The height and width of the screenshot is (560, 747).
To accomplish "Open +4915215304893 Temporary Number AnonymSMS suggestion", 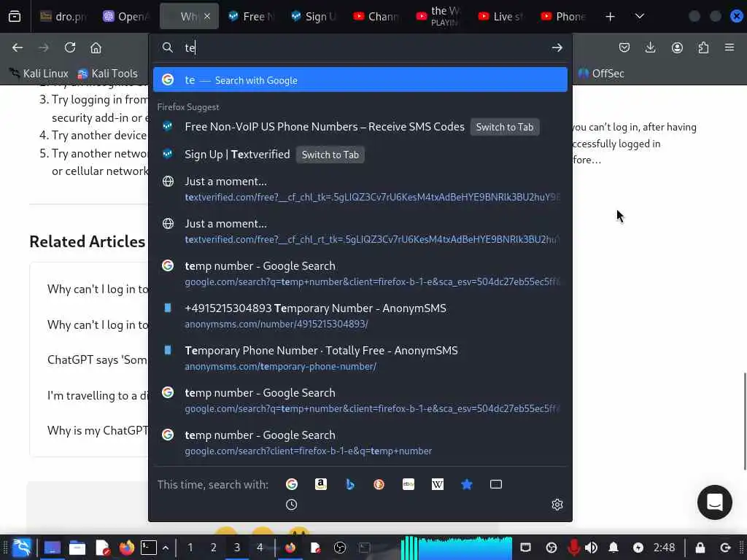I will click(360, 316).
